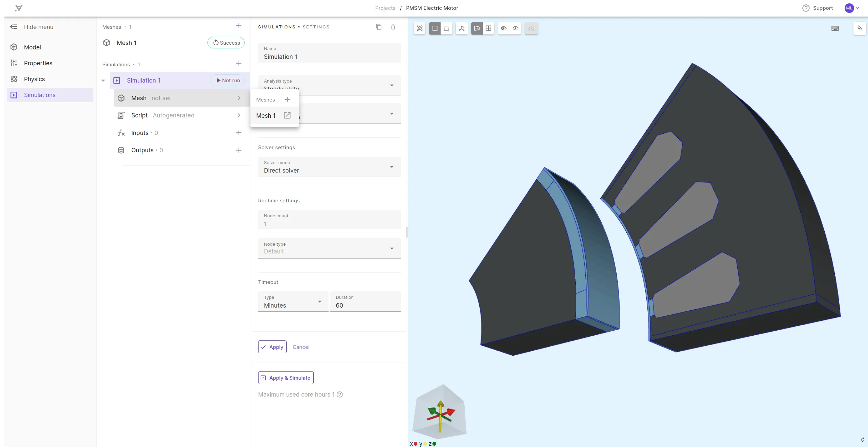
Task: Open the keyboard shortcuts icon
Action: (835, 28)
